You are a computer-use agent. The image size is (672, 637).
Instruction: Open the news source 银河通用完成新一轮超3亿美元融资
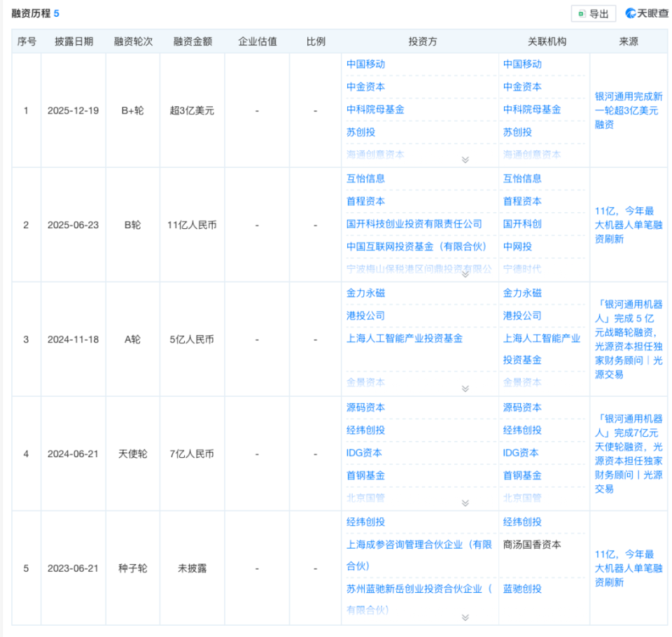(629, 110)
